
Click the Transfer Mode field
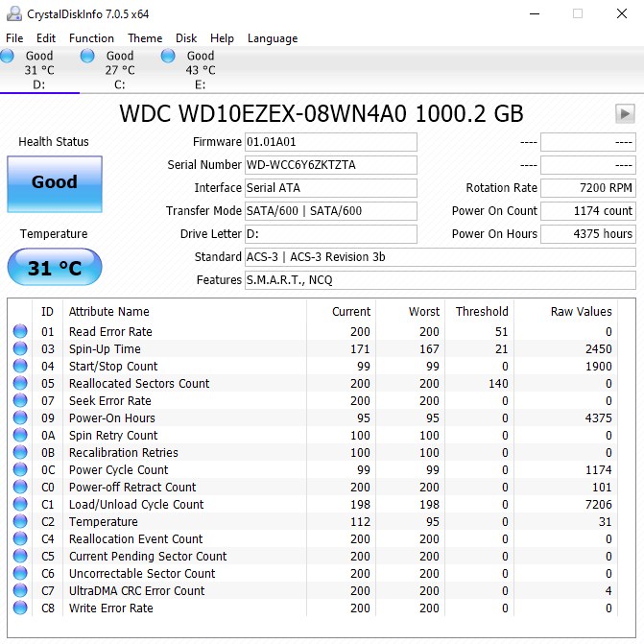point(331,211)
